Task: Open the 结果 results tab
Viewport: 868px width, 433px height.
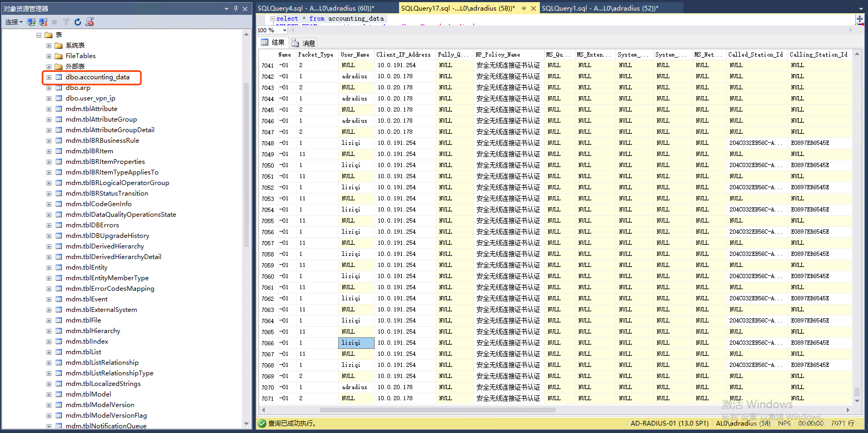Action: pos(273,43)
